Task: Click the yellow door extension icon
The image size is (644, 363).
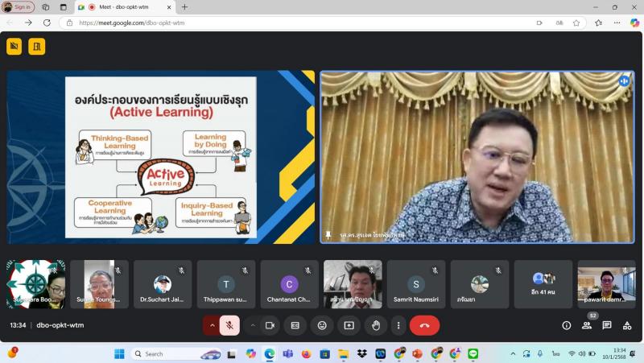Action: pyautogui.click(x=36, y=47)
